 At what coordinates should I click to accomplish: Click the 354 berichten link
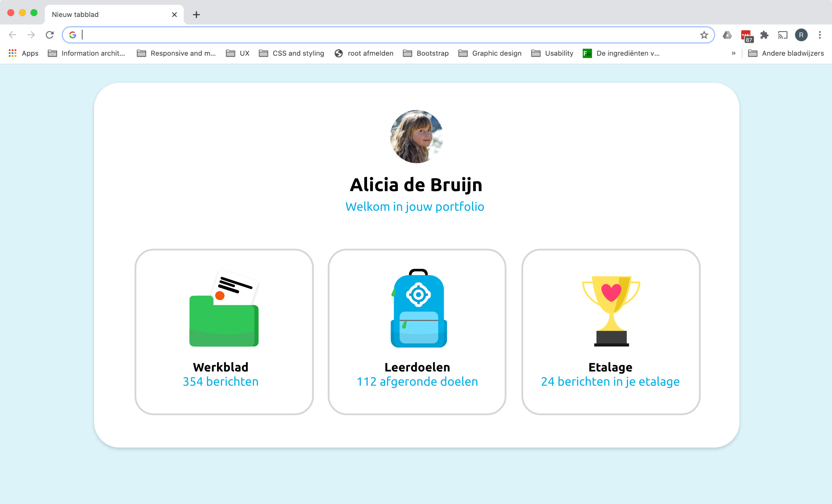coord(221,381)
